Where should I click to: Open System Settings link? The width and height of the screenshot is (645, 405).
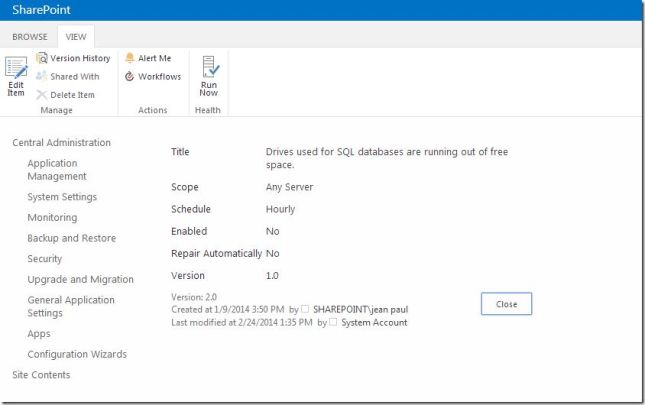pyautogui.click(x=62, y=197)
